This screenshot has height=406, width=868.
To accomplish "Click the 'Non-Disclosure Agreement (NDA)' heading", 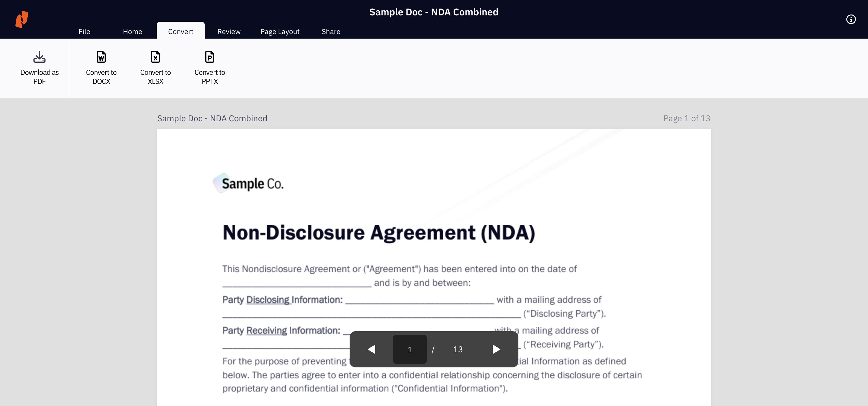I will tap(379, 233).
